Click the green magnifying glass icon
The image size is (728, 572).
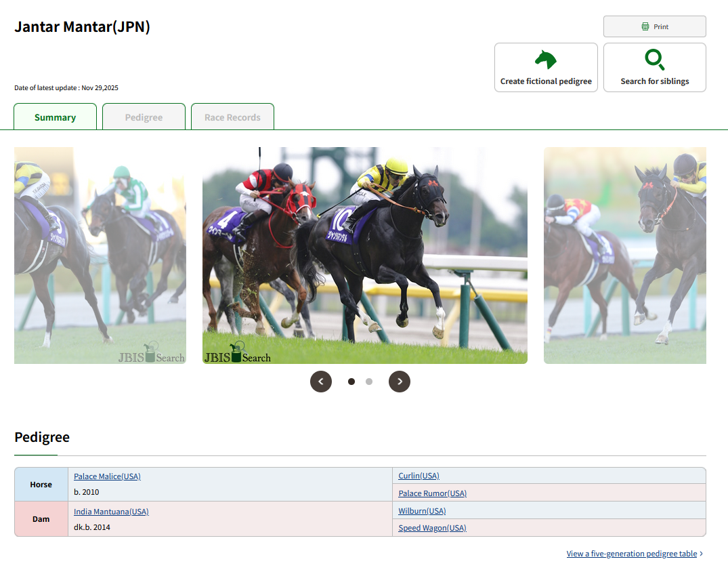[x=655, y=60]
